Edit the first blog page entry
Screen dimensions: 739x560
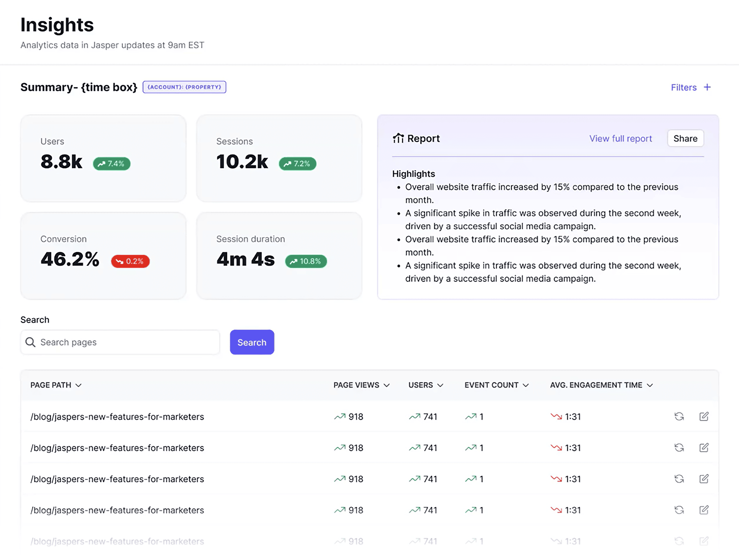[x=704, y=416]
